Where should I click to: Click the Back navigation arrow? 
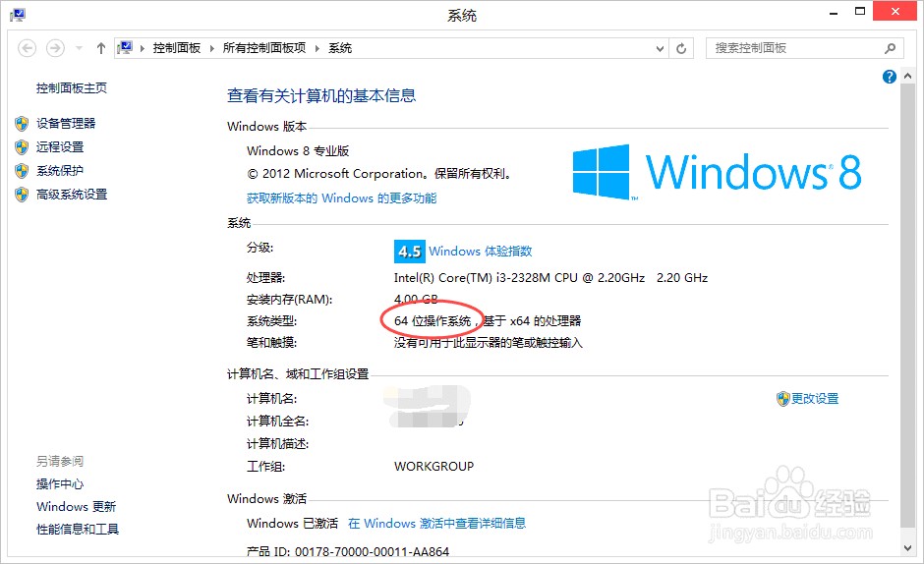click(28, 48)
